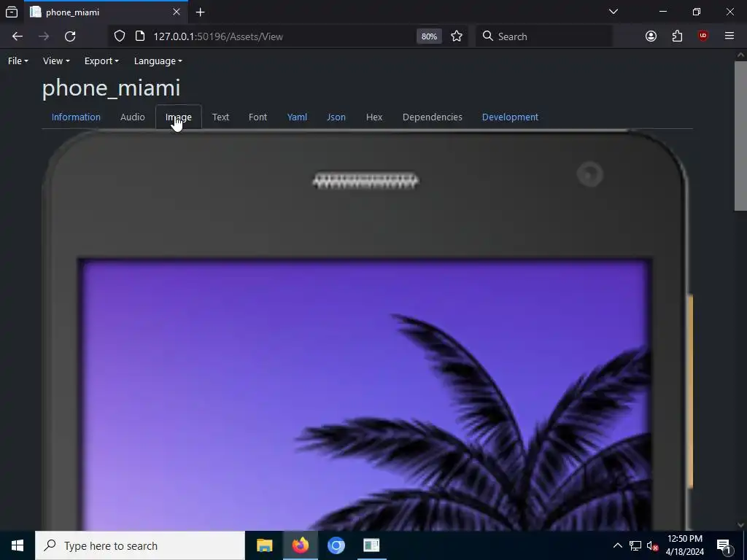Click the scrollbar down arrow
The width and height of the screenshot is (747, 560).
740,525
